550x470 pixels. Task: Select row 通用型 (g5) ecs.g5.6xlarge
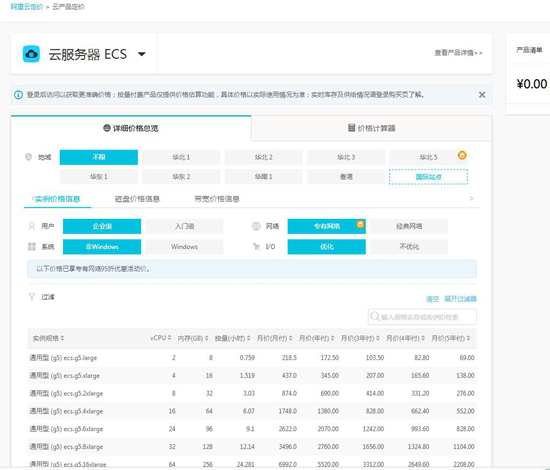252,429
